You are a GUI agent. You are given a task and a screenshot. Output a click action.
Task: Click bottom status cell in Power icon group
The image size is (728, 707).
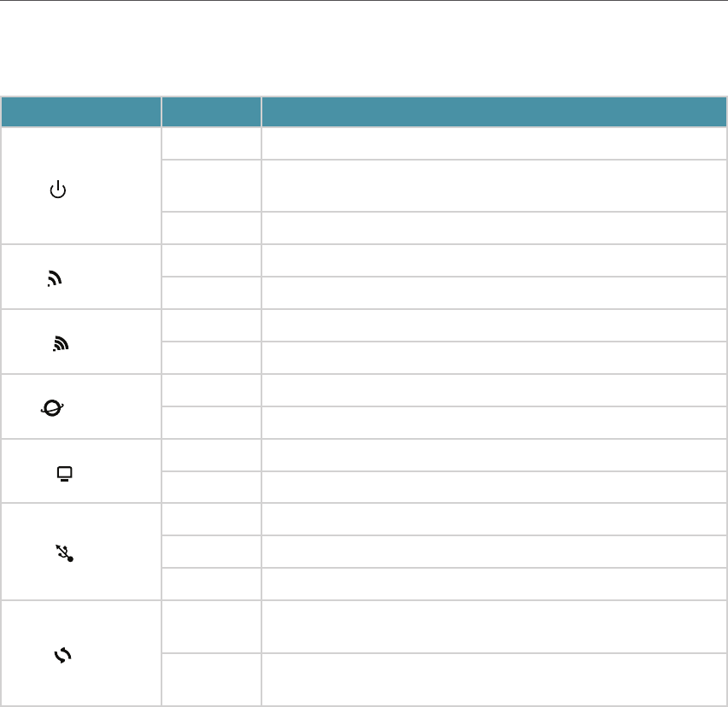pyautogui.click(x=211, y=228)
